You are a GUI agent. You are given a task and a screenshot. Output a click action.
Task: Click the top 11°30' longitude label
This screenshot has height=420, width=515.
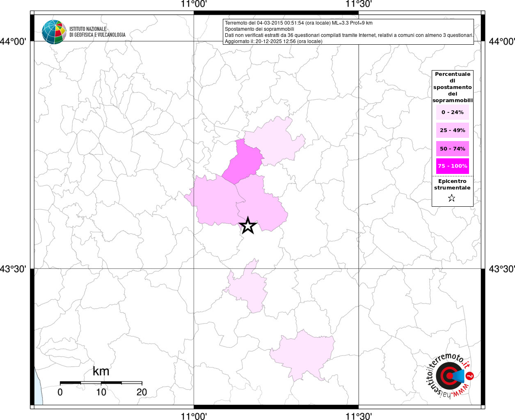359,5
